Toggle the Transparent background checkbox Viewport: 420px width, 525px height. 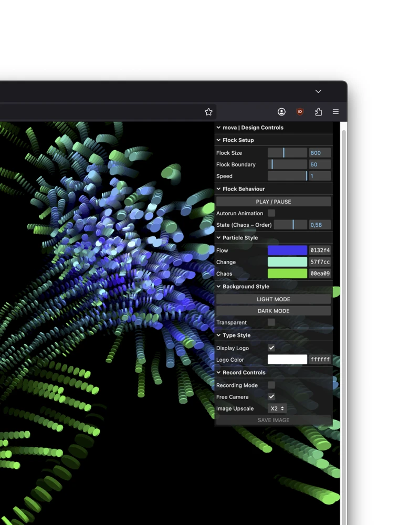271,322
